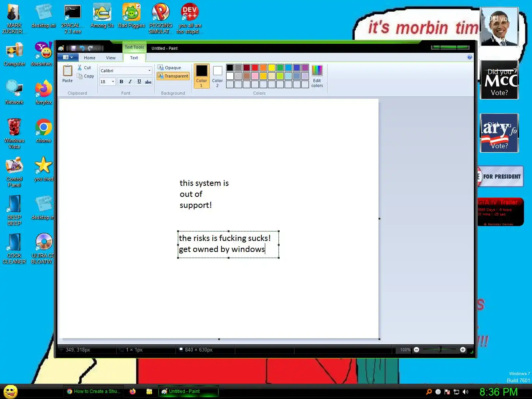
Task: Click the Paste clipboard icon
Action: 67,74
